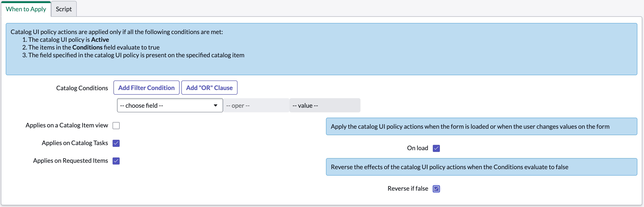Click the Catalog Conditions label
Image resolution: width=644 pixels, height=207 pixels.
pos(82,88)
